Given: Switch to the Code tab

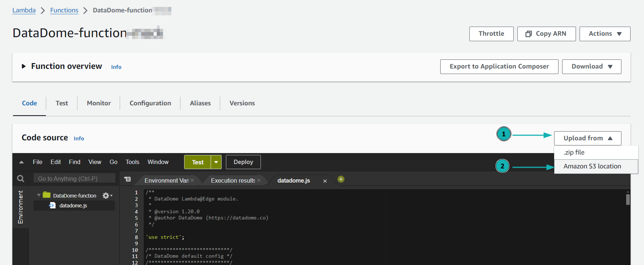Looking at the screenshot, I should coord(29,103).
